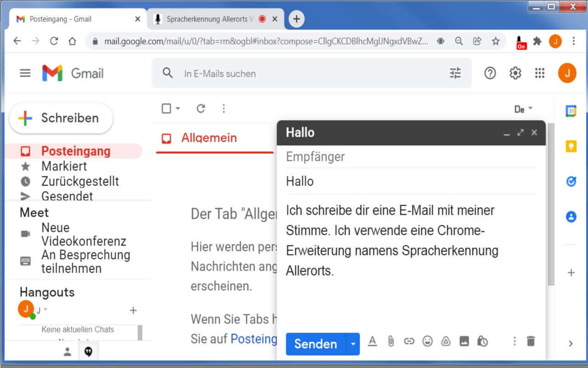Viewport: 588px width, 368px height.
Task: Go to Chrome home page
Action: tap(72, 41)
